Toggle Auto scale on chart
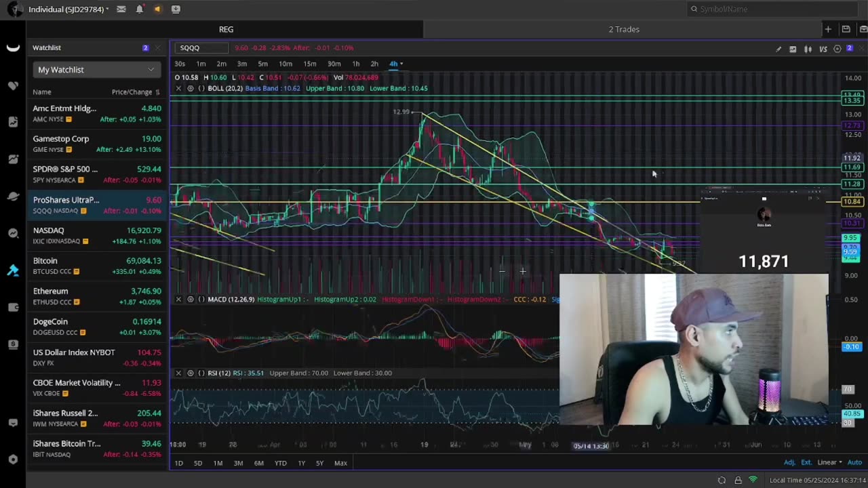This screenshot has height=488, width=868. pyautogui.click(x=854, y=463)
